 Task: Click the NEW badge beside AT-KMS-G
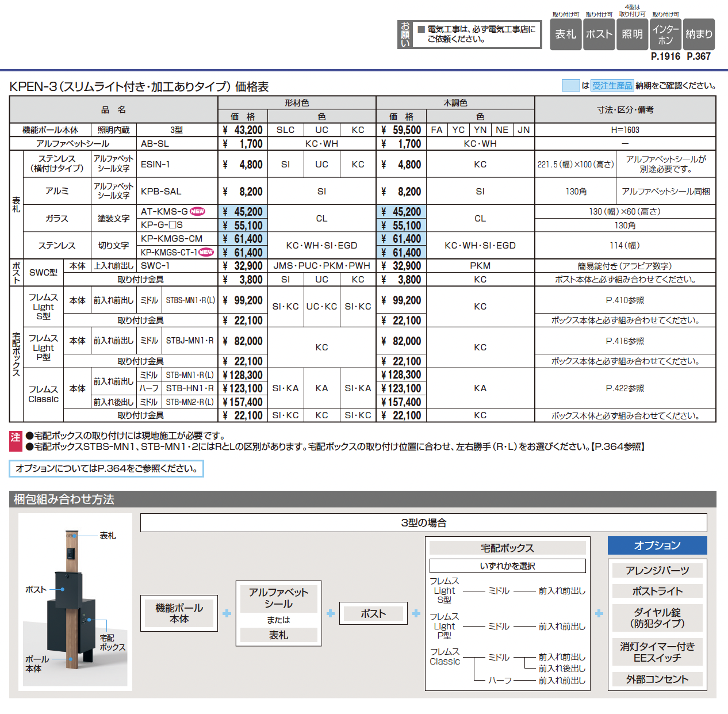tap(197, 211)
